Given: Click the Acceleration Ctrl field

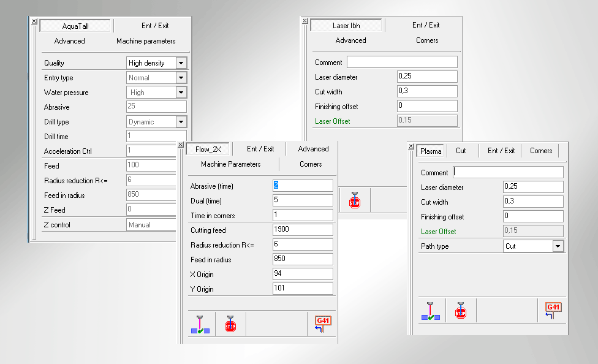Looking at the screenshot, I should [152, 151].
